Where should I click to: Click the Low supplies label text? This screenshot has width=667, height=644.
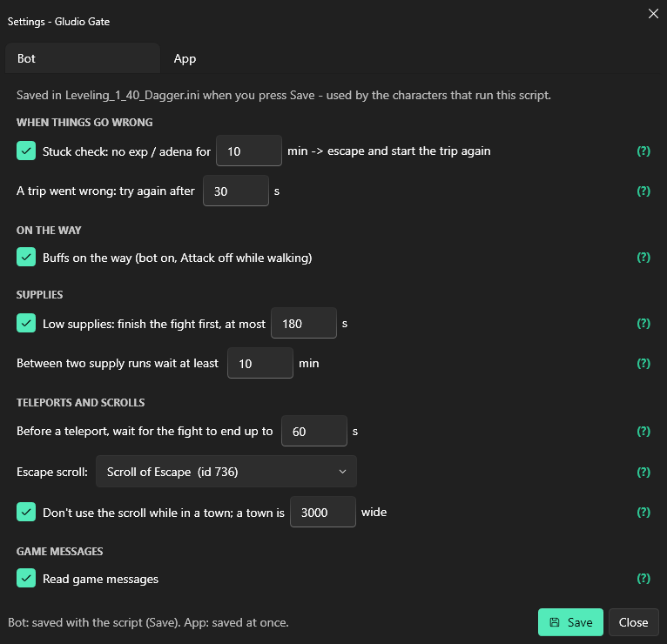tap(154, 324)
